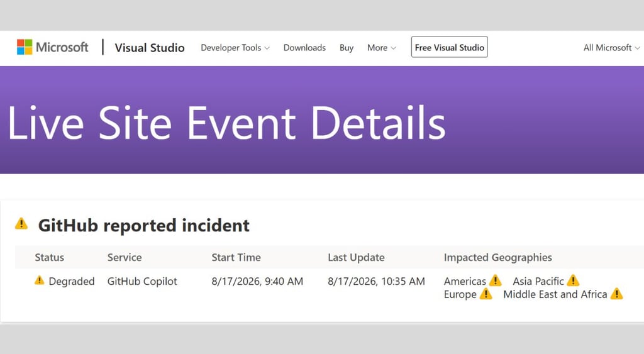Click the Degraded status warning icon
Image resolution: width=644 pixels, height=354 pixels.
coord(40,280)
